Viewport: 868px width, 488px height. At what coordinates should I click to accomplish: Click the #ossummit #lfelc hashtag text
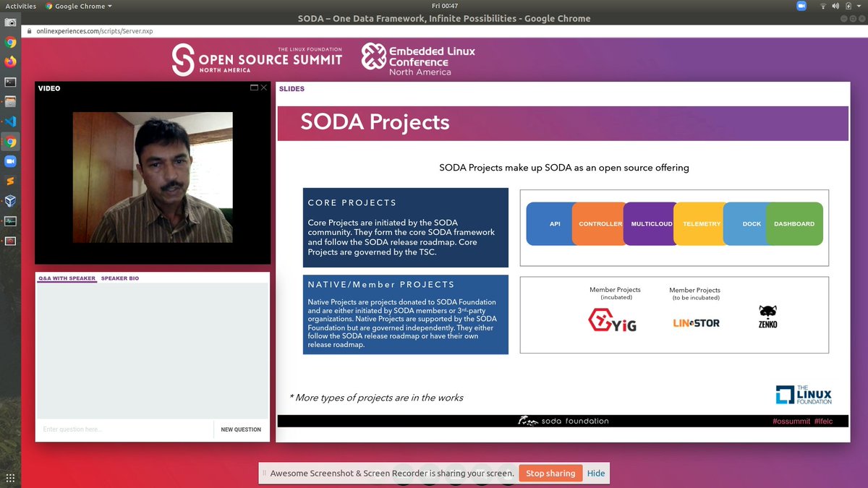coord(802,421)
